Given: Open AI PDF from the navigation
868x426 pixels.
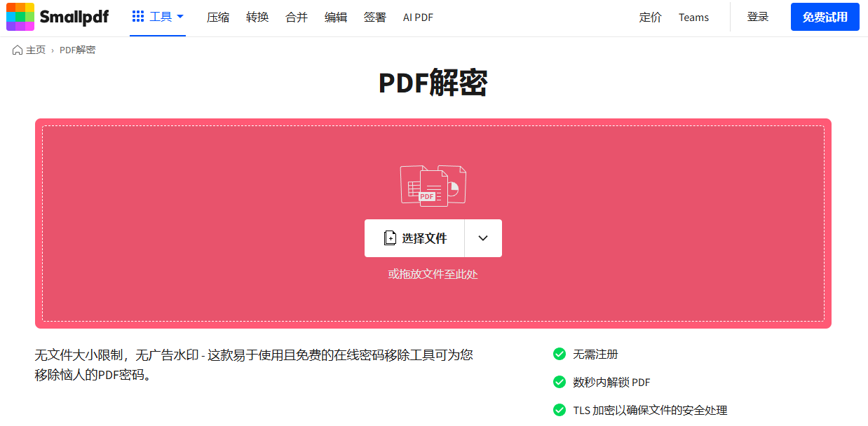Looking at the screenshot, I should (x=418, y=18).
